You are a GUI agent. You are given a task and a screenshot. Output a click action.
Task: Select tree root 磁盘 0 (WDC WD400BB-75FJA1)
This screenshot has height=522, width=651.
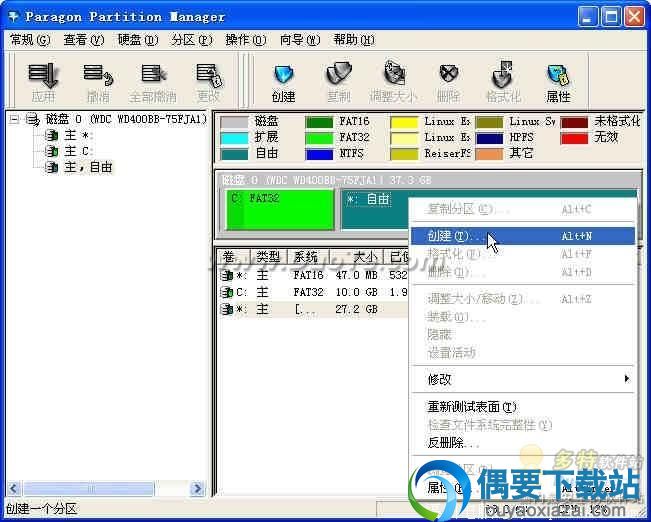coord(126,120)
